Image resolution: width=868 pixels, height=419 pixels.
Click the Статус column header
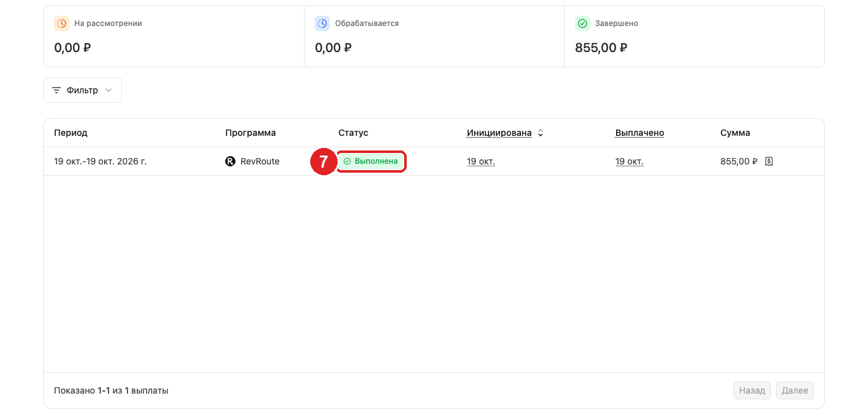point(353,133)
